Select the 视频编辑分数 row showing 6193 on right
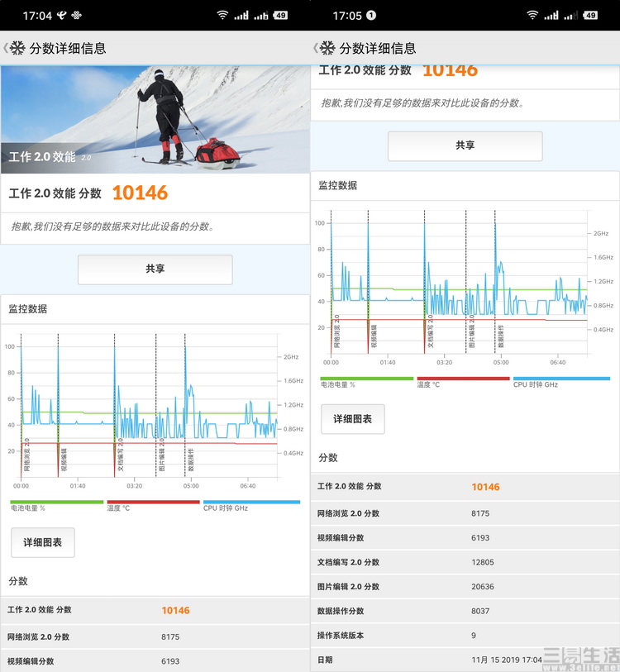 465,538
